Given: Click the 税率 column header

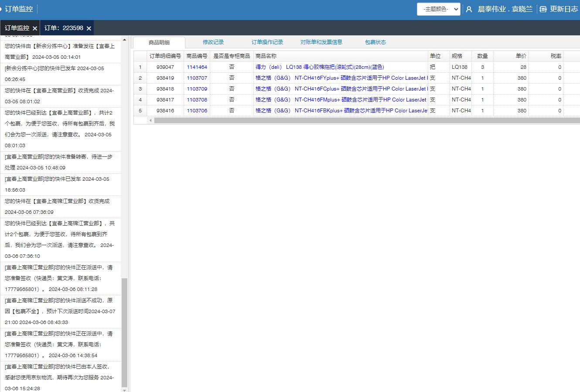Looking at the screenshot, I should click(546, 56).
